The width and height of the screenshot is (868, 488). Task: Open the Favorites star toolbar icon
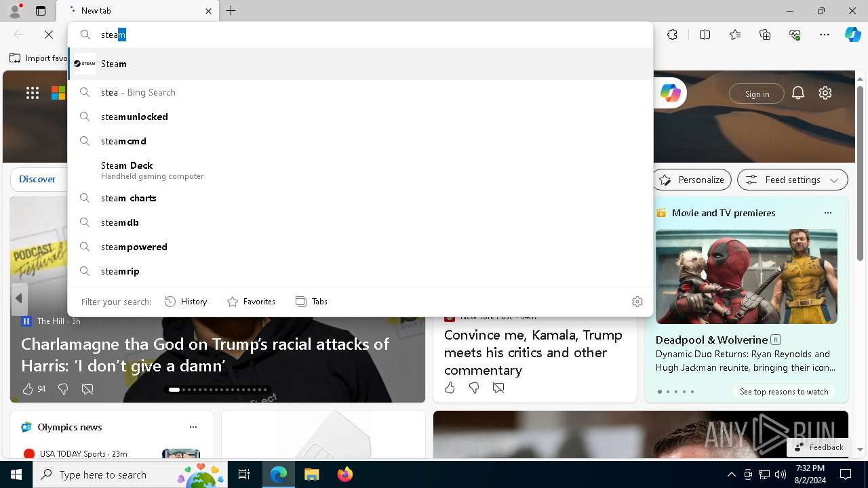click(x=735, y=35)
